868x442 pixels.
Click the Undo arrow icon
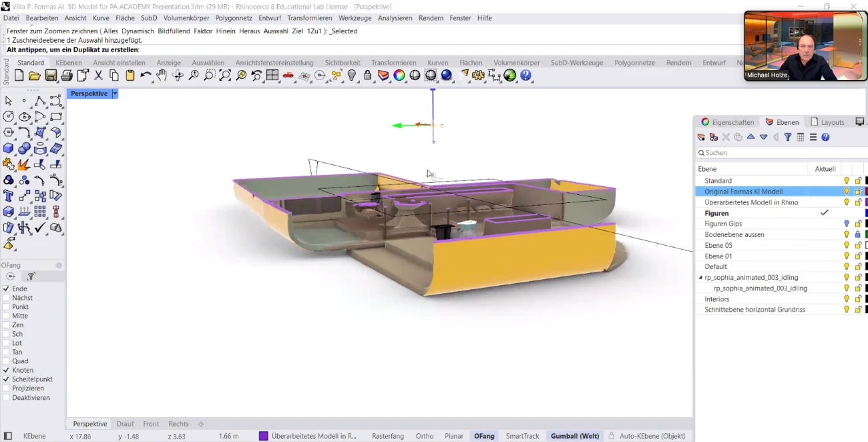coord(146,76)
